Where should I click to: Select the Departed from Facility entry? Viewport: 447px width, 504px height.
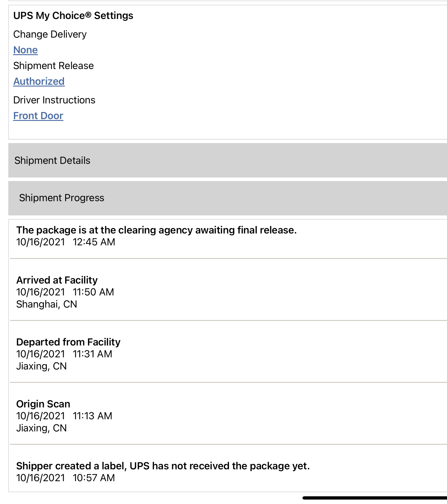point(68,342)
